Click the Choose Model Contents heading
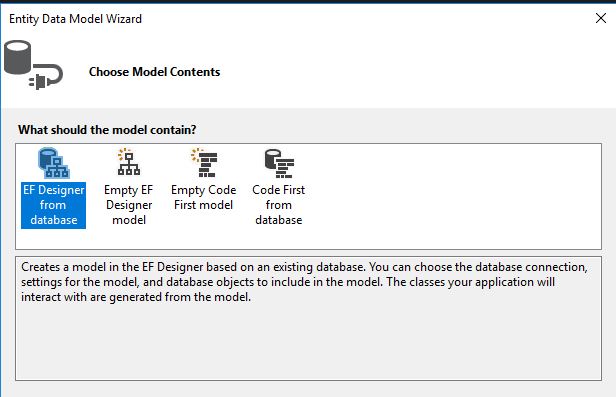Screen dimensions: 616x397 click(154, 72)
